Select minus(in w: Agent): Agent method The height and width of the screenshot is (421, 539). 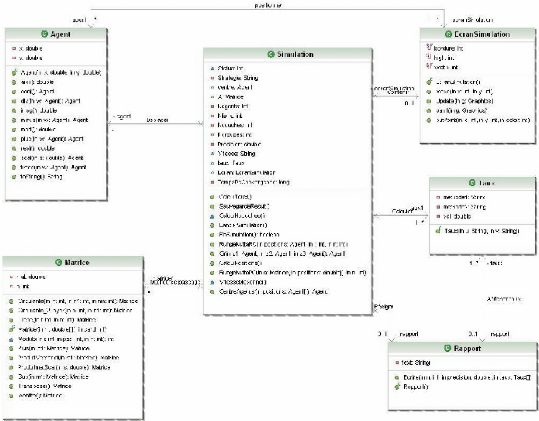pyautogui.click(x=54, y=120)
